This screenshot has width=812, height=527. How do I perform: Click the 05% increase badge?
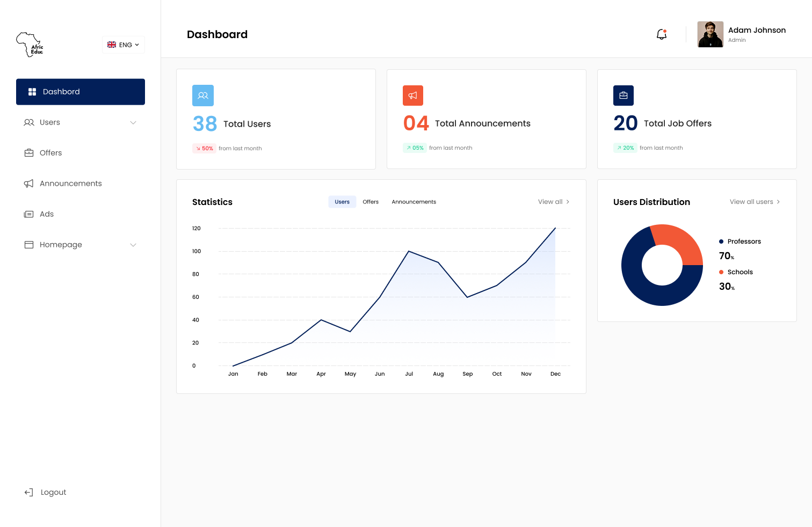pyautogui.click(x=415, y=148)
